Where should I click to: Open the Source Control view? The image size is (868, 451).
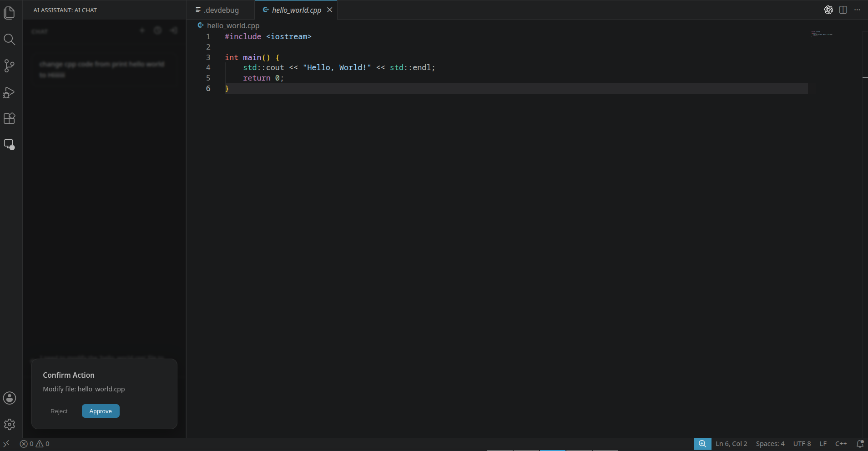pyautogui.click(x=10, y=66)
